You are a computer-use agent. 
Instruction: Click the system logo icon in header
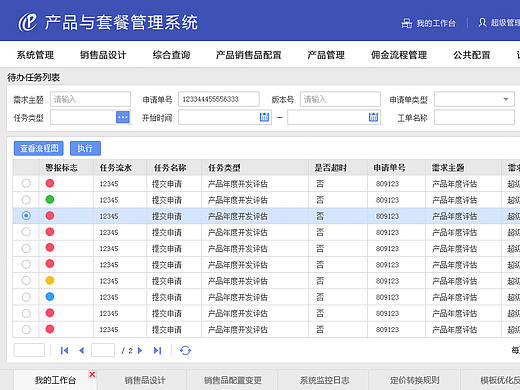click(27, 22)
